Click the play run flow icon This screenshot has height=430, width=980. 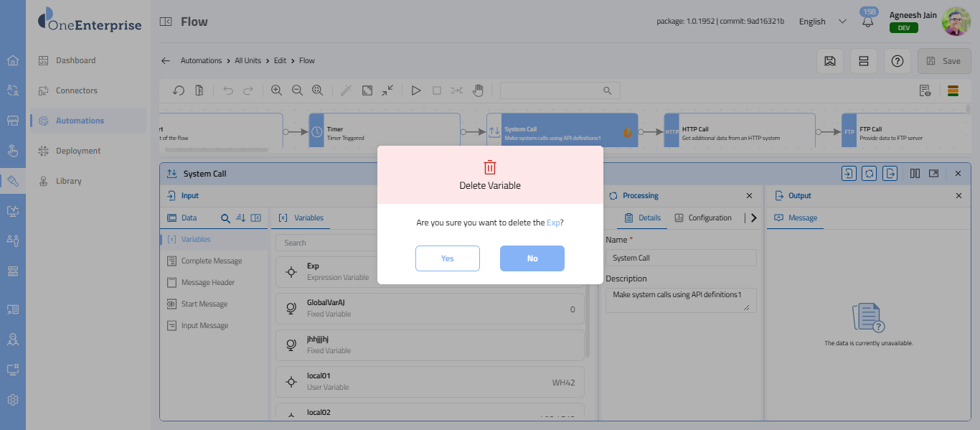tap(415, 90)
